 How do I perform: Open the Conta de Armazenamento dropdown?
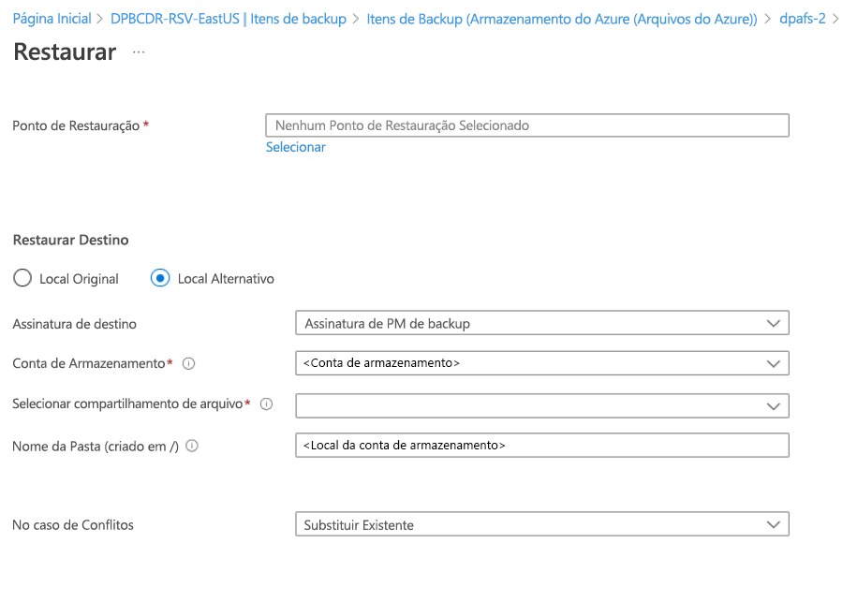541,363
